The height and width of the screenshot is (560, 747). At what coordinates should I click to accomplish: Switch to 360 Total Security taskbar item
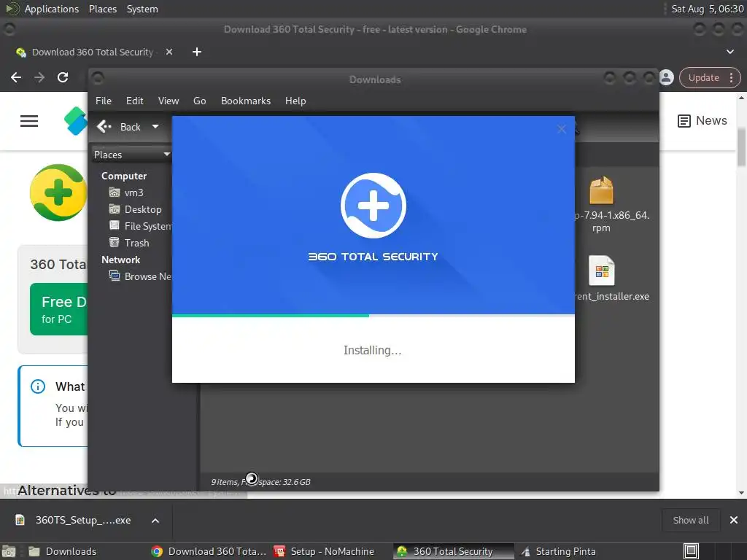click(454, 551)
